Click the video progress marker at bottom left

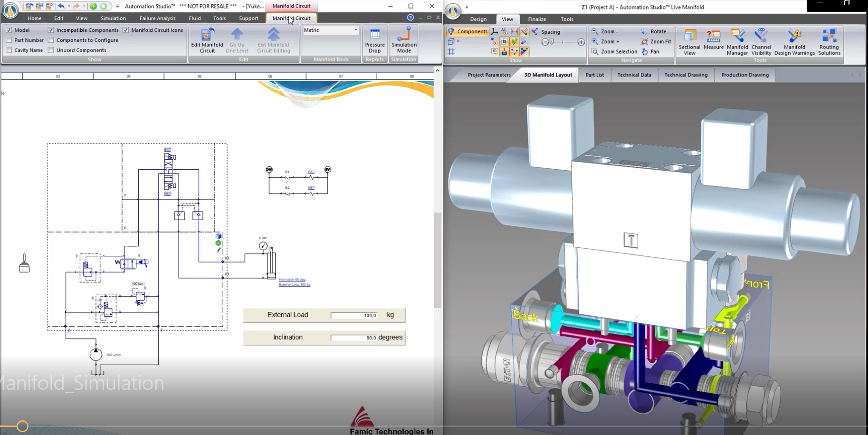[22, 426]
